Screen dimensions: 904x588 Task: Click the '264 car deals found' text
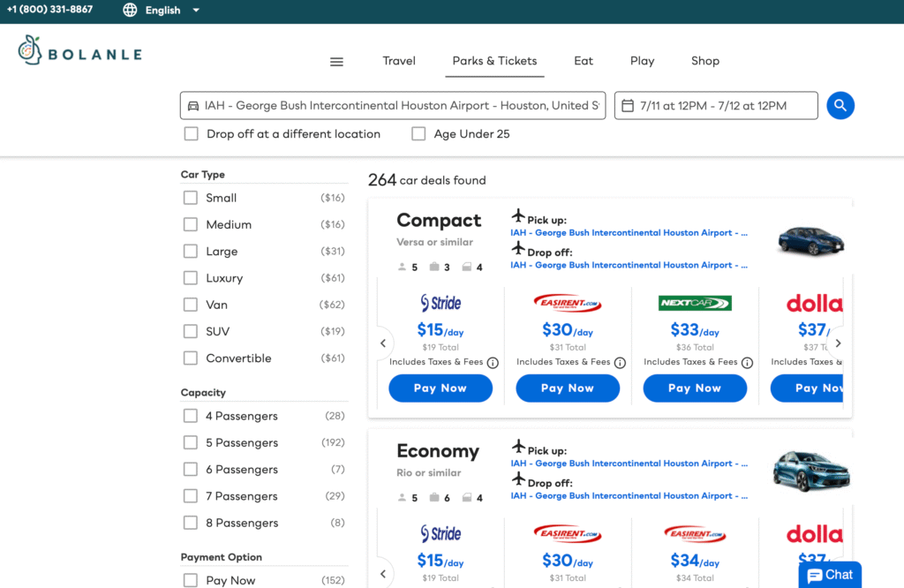(427, 180)
